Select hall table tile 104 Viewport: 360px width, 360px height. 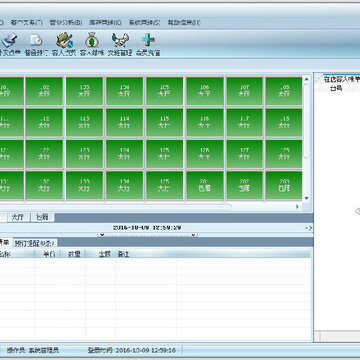(125, 91)
